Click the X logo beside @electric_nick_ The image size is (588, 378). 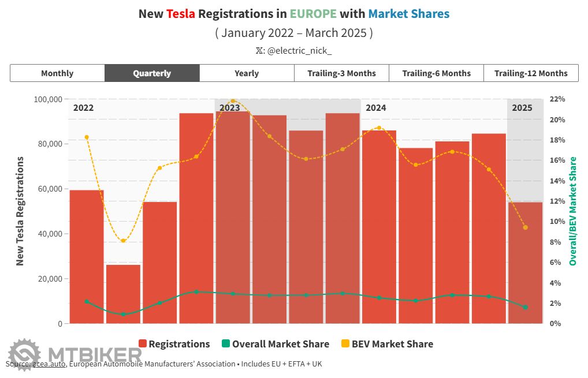click(x=260, y=51)
